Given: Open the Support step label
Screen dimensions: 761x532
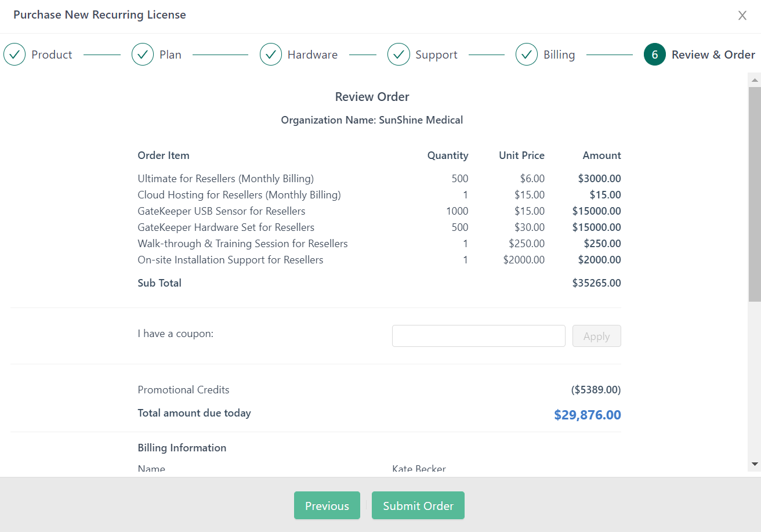Looking at the screenshot, I should point(436,54).
